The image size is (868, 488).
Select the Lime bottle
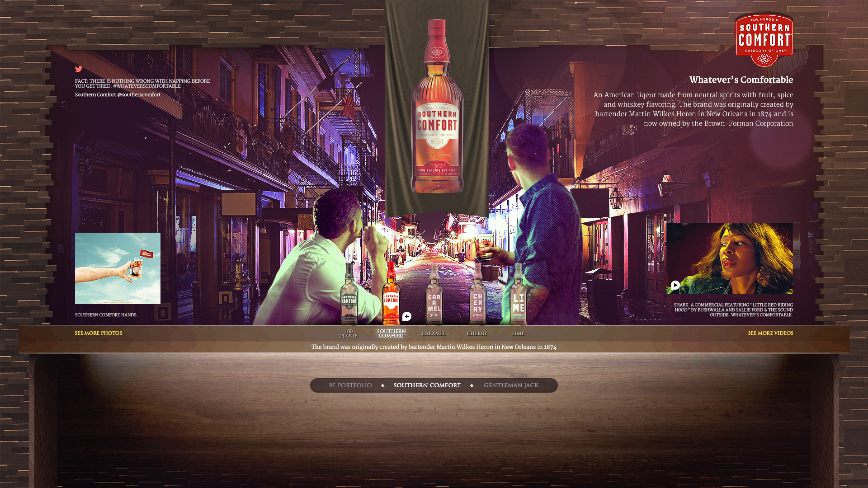coord(519,294)
